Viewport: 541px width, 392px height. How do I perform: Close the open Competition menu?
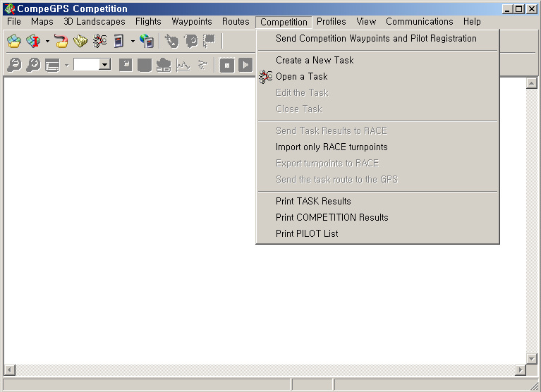point(284,22)
